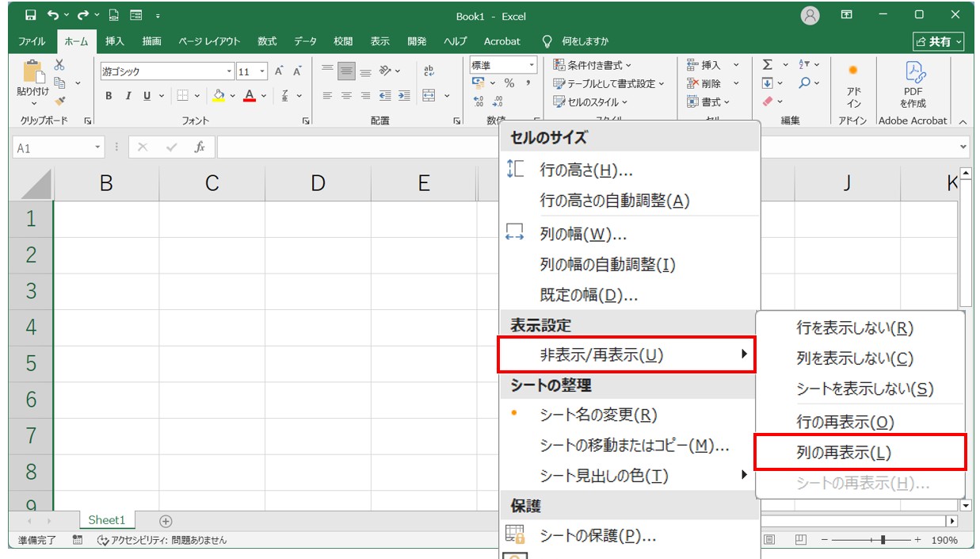Viewport: 980px width, 559px height.
Task: Open テーブルとして書式設定 dropdown
Action: coord(608,83)
